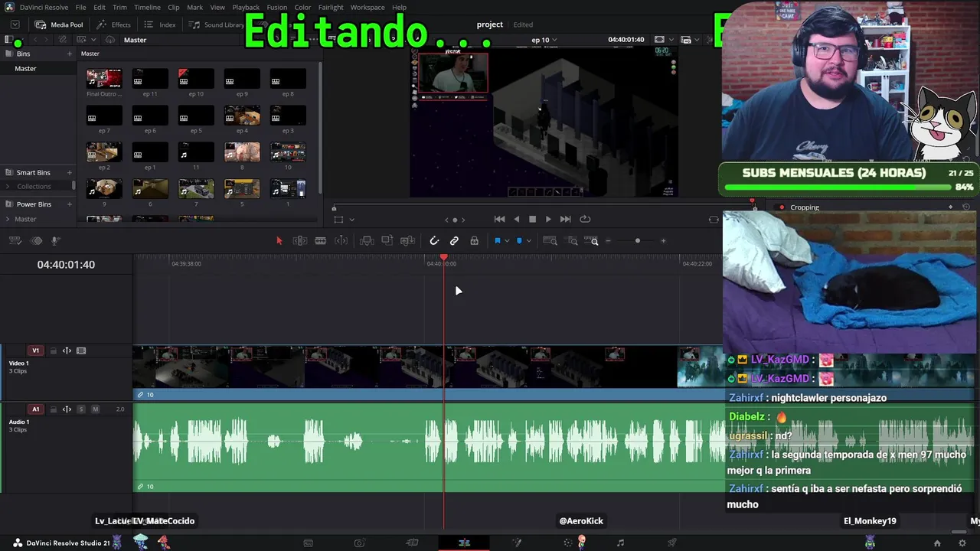Open the Cut page icon
This screenshot has height=551, width=980.
coord(412,543)
